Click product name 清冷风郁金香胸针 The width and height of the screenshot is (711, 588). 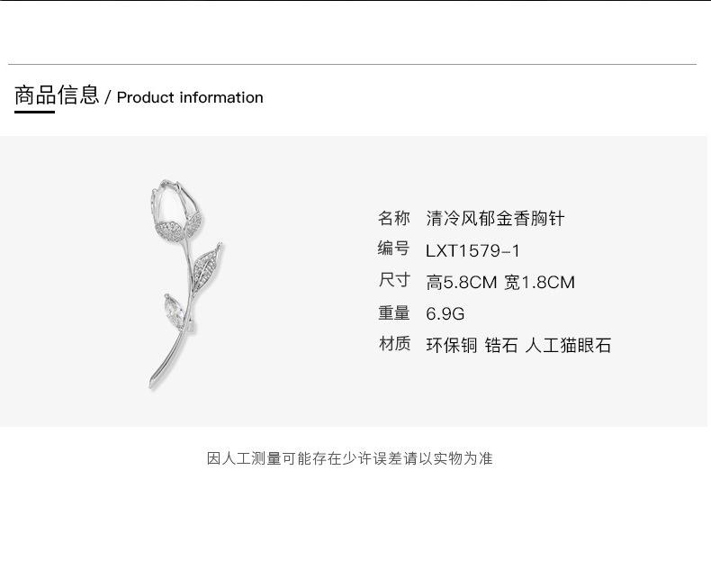click(x=495, y=219)
